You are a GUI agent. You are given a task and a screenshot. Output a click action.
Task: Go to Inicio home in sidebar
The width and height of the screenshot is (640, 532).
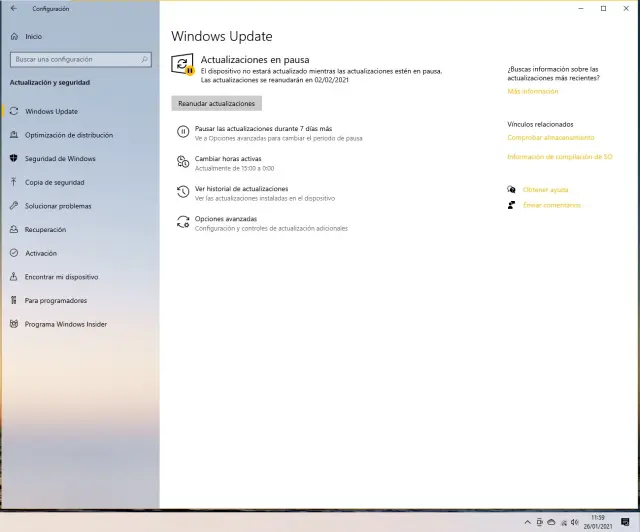(x=33, y=36)
